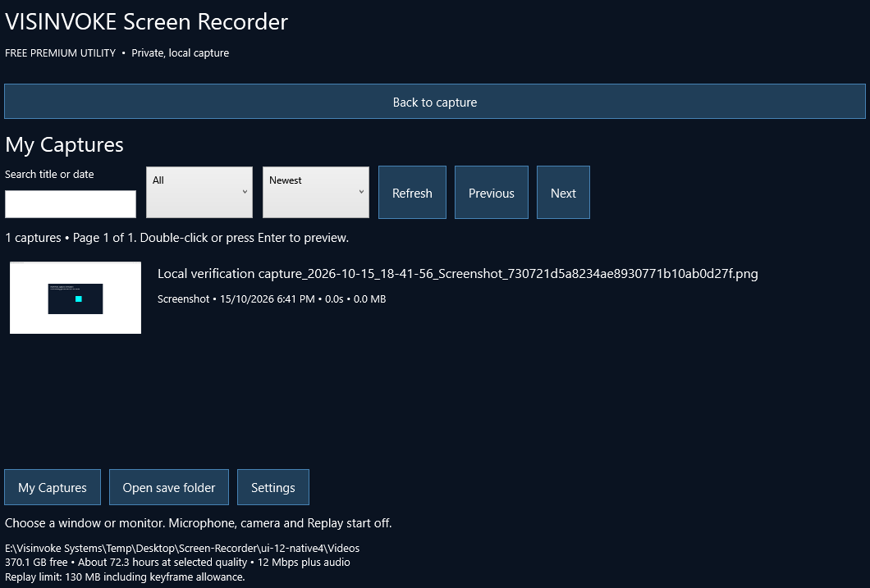Click the Choose a window or monitor hint
Viewport: 870px width, 588px height.
[x=199, y=523]
